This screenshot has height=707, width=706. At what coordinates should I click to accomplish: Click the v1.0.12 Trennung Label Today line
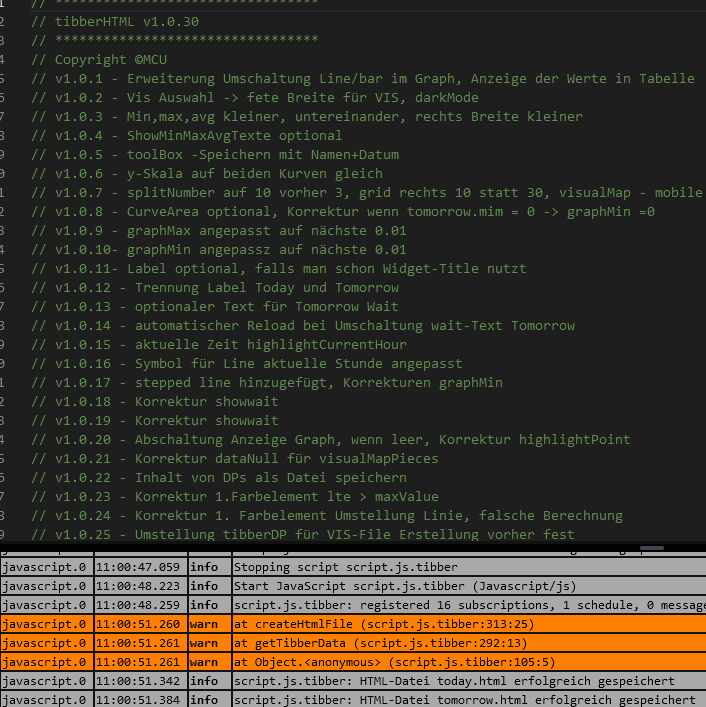click(x=215, y=288)
